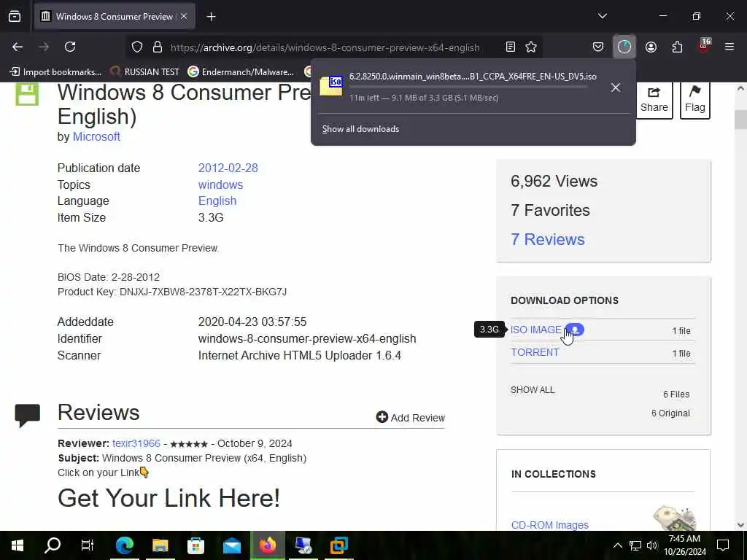The height and width of the screenshot is (560, 747).
Task: Click Add Review
Action: 410,418
